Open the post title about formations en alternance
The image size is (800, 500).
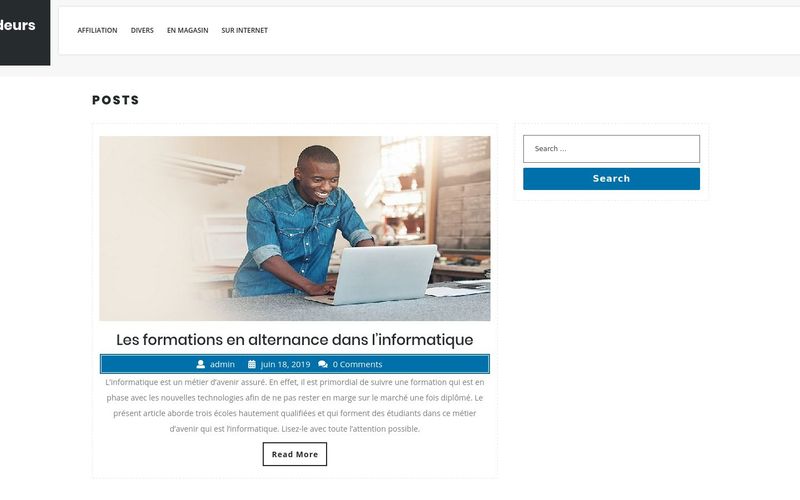coord(294,340)
